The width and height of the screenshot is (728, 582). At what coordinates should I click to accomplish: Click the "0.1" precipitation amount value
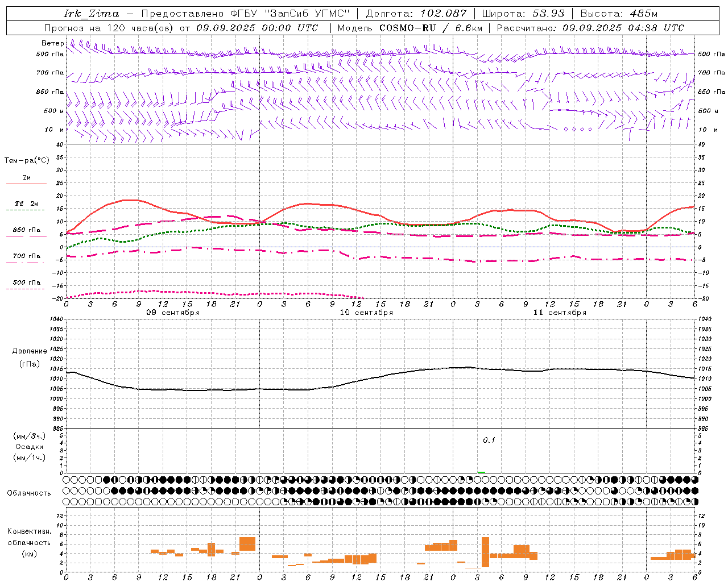point(489,440)
